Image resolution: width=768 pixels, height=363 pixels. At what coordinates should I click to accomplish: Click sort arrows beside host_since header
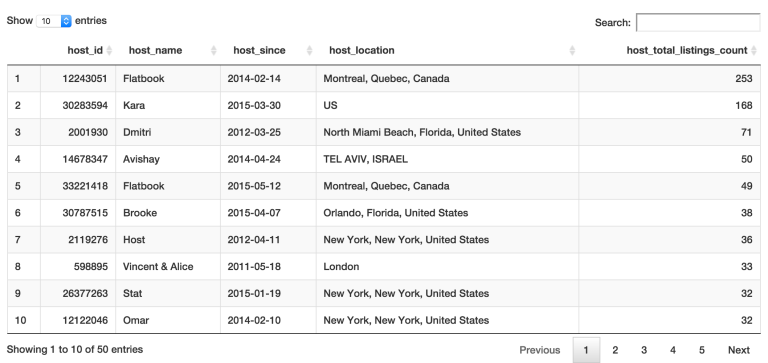310,50
